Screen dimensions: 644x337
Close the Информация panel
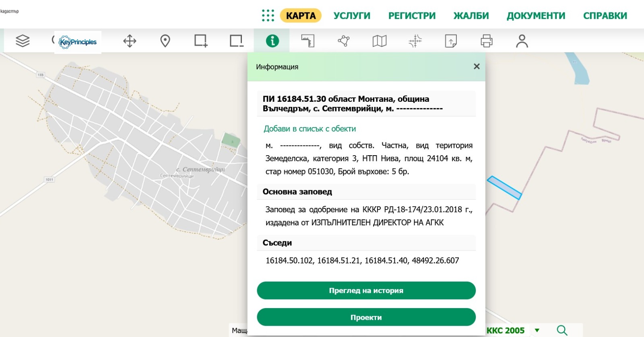477,66
